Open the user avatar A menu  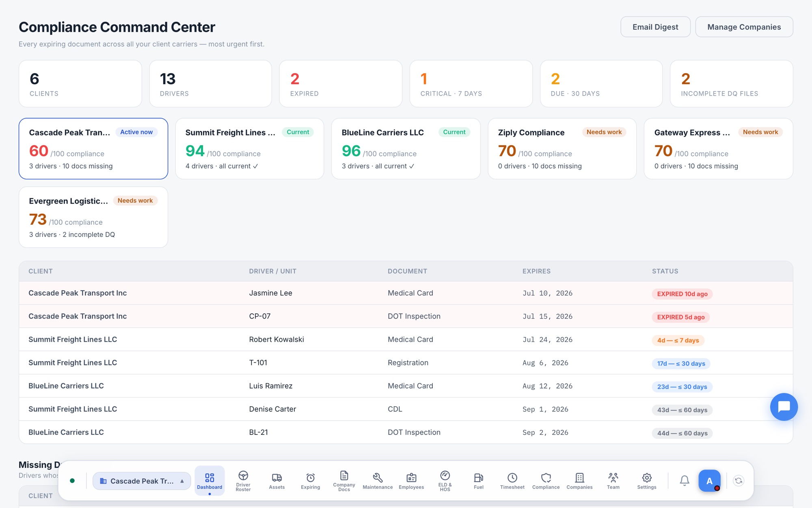click(x=709, y=481)
